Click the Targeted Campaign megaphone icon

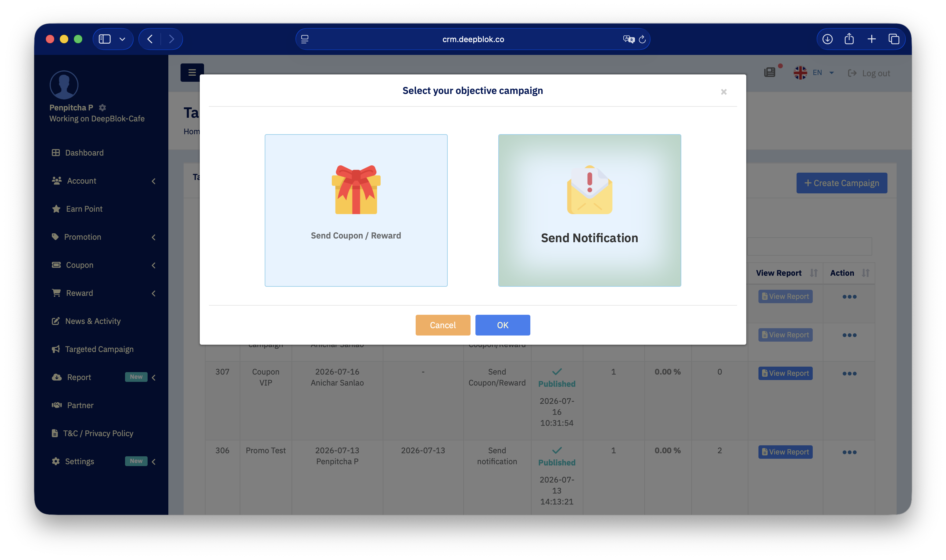click(x=56, y=349)
